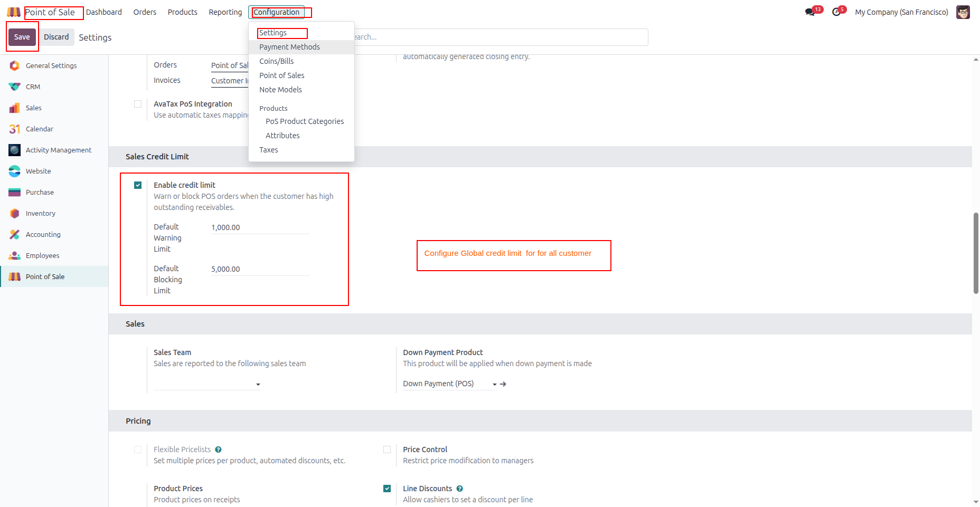Screen dimensions: 980x507
Task: Open My Company (San Francisco) switcher
Action: (x=901, y=12)
